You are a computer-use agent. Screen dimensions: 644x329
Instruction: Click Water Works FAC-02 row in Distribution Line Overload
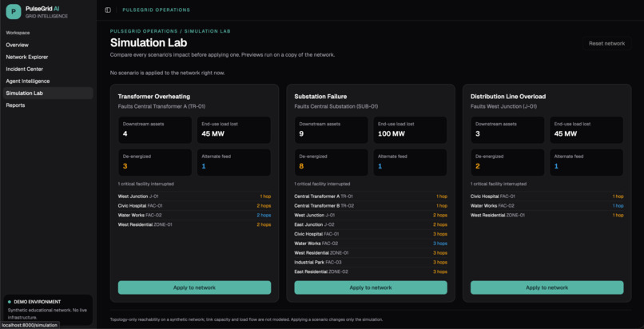click(x=547, y=206)
